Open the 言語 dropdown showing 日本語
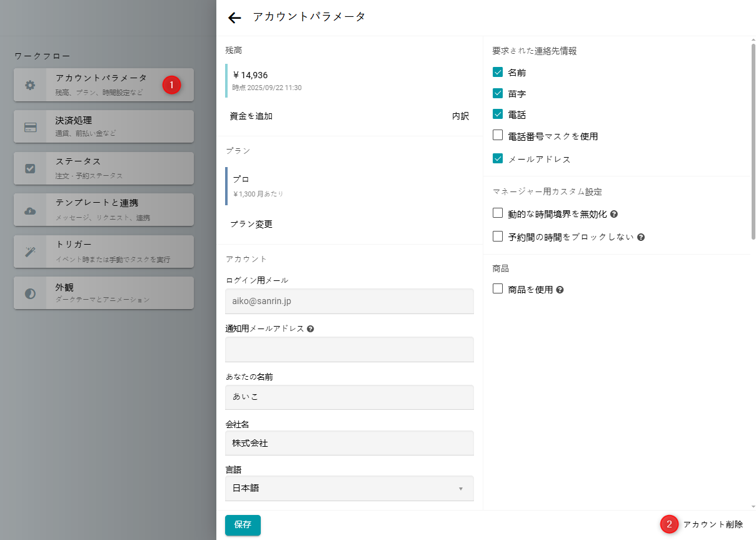This screenshot has width=756, height=540. (349, 488)
